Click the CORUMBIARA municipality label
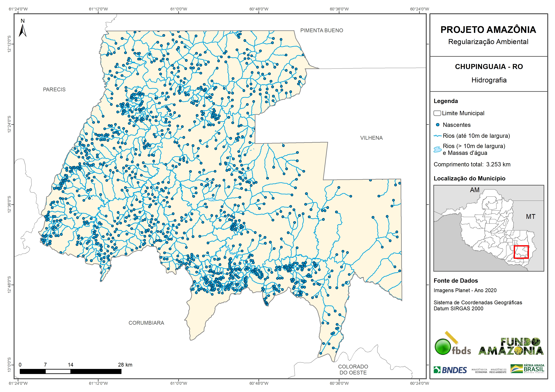Viewport: 555px width, 392px height. (x=146, y=323)
